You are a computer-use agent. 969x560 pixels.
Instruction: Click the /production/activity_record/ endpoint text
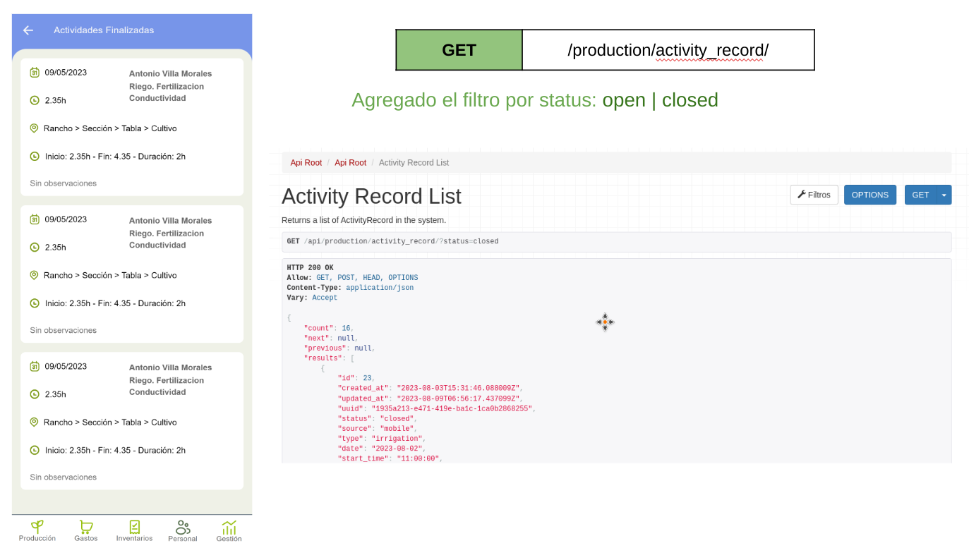pos(668,50)
